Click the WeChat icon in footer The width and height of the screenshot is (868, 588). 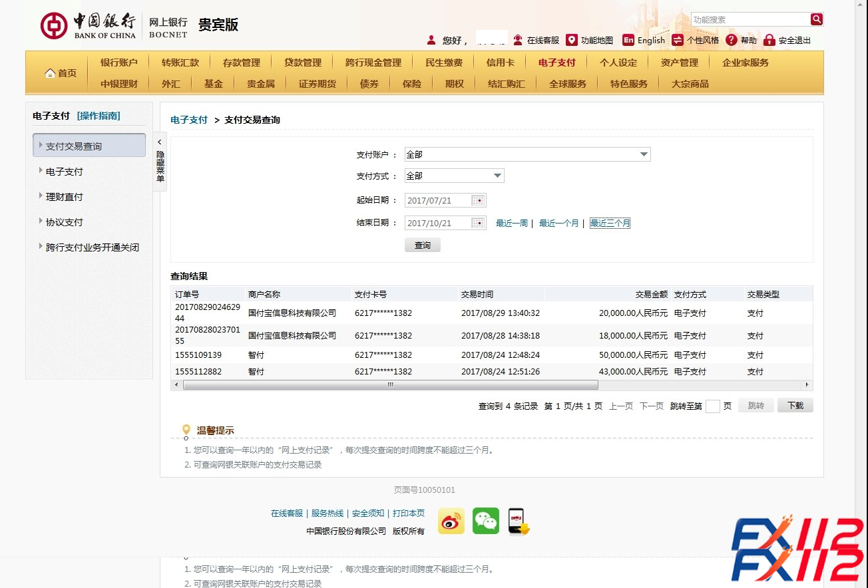tap(485, 521)
